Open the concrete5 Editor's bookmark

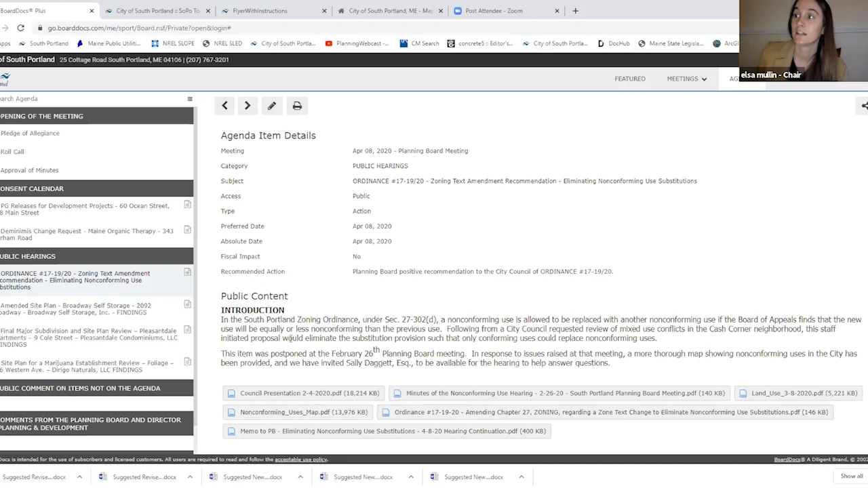tap(480, 43)
